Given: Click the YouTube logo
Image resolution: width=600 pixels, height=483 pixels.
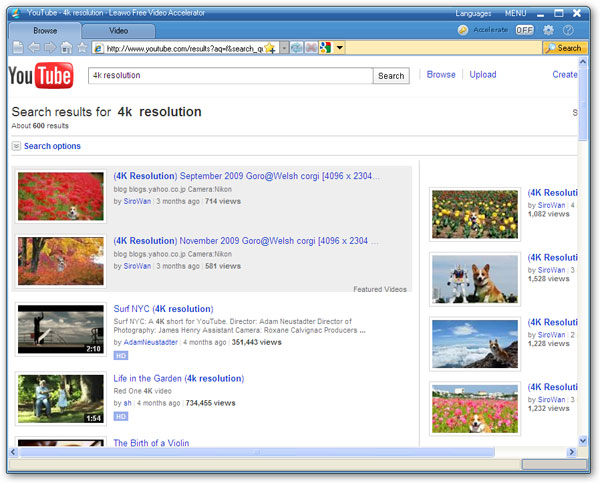Looking at the screenshot, I should pyautogui.click(x=41, y=75).
